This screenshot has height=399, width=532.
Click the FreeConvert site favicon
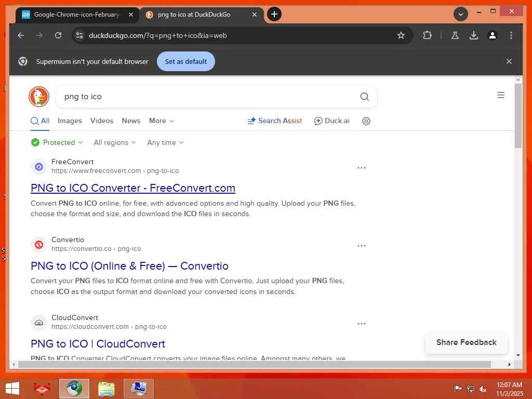click(x=39, y=167)
